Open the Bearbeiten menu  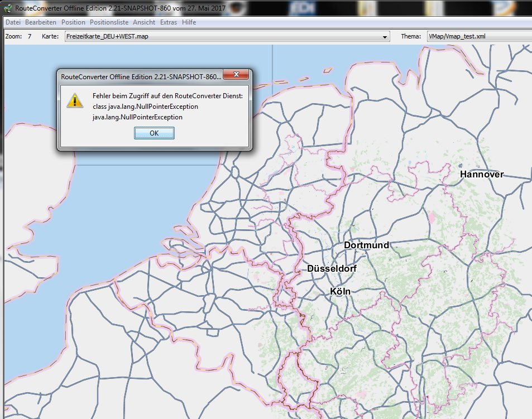41,22
